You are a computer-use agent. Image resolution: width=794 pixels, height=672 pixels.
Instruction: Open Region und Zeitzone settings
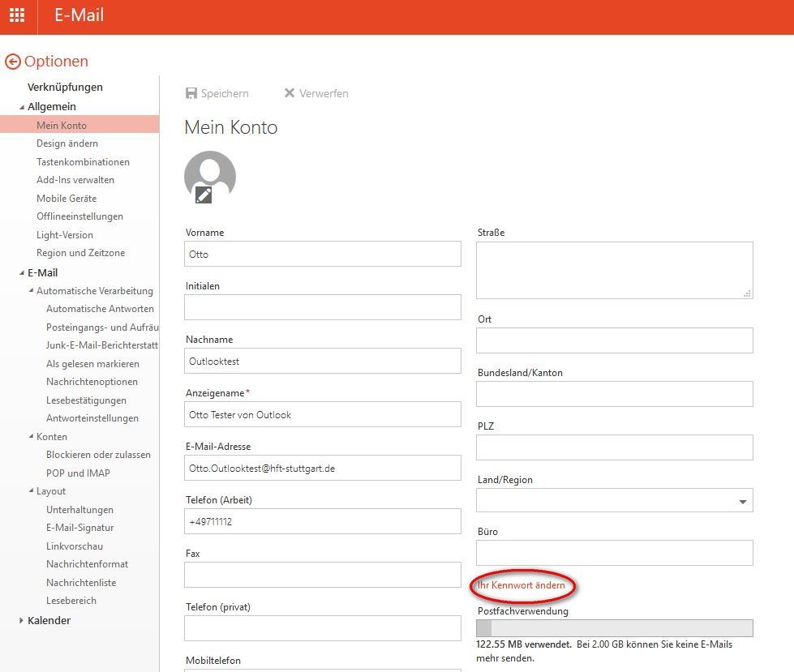coord(80,253)
